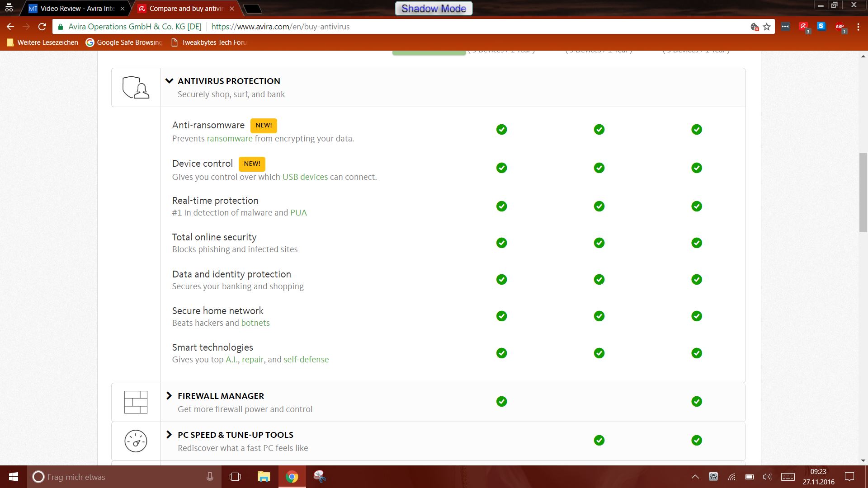
Task: Click first checkmark in Anti-ransomware row
Action: coord(501,130)
